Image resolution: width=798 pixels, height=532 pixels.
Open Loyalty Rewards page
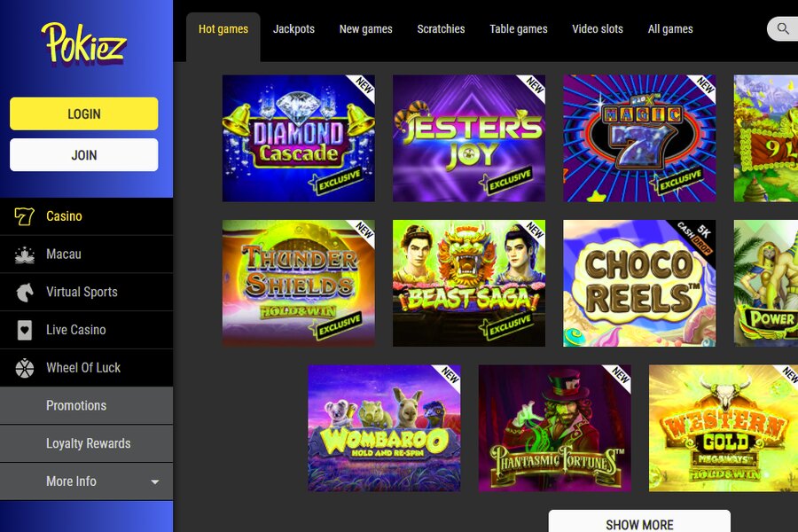[87, 443]
